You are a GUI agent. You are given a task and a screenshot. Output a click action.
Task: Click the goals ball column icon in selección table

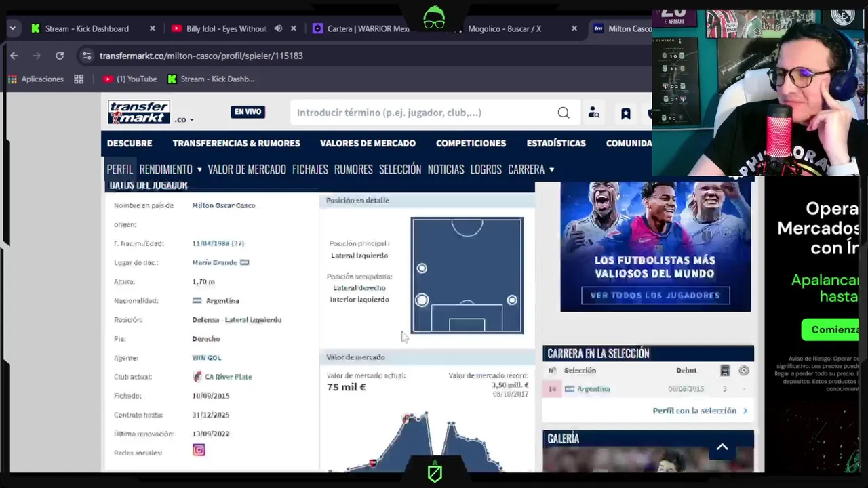pyautogui.click(x=744, y=370)
